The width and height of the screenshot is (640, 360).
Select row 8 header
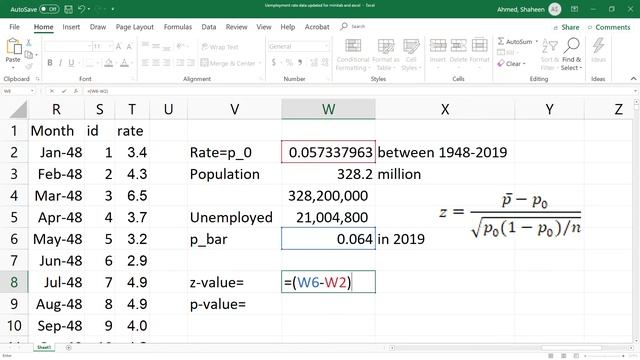click(x=14, y=282)
